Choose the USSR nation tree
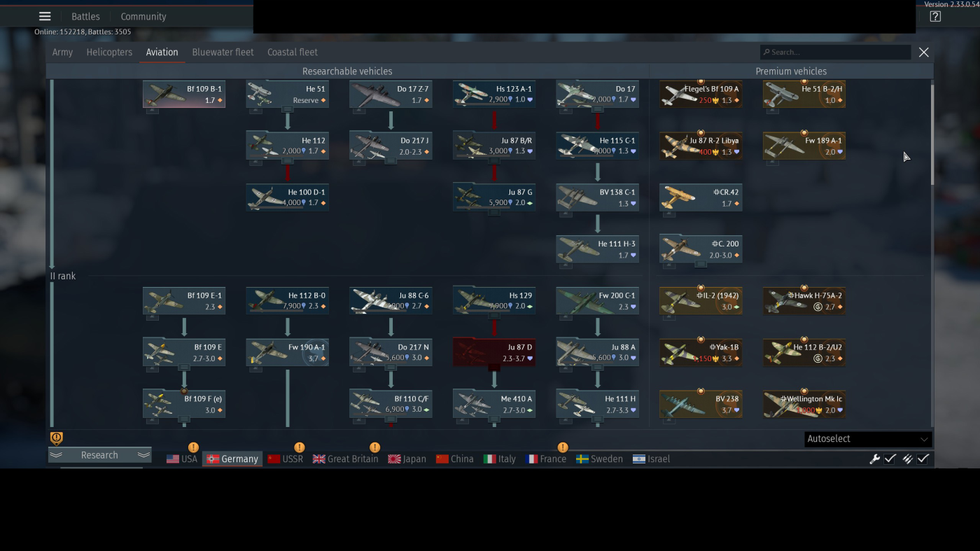980x551 pixels. 286,459
